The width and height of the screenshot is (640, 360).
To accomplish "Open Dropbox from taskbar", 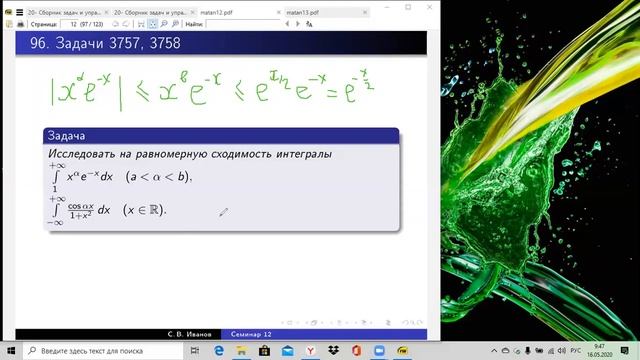I will 333,351.
